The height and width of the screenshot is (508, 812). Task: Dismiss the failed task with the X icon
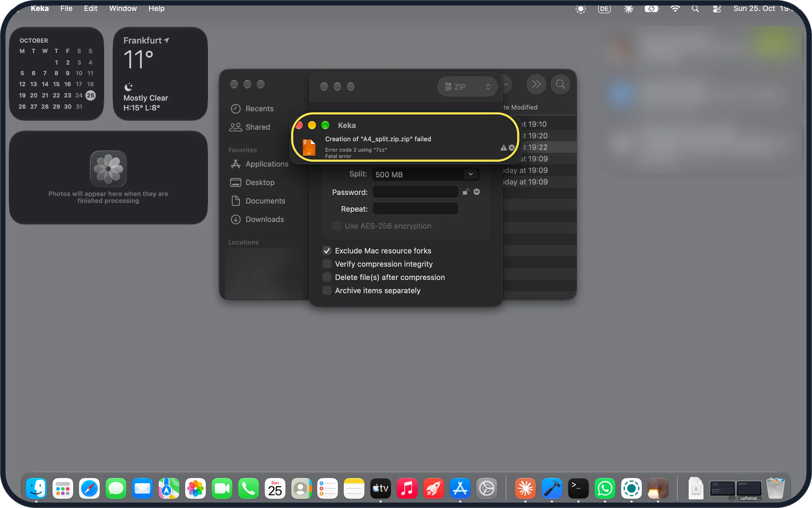click(x=511, y=148)
